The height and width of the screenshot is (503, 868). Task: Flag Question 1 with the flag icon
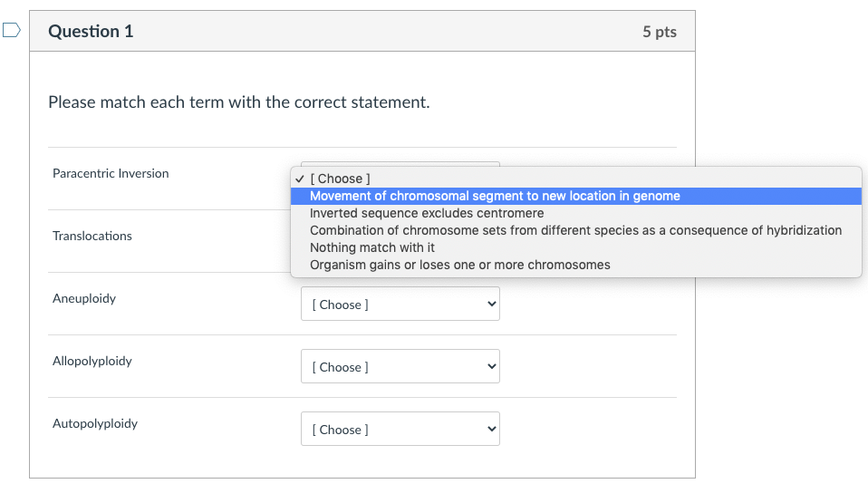click(11, 32)
